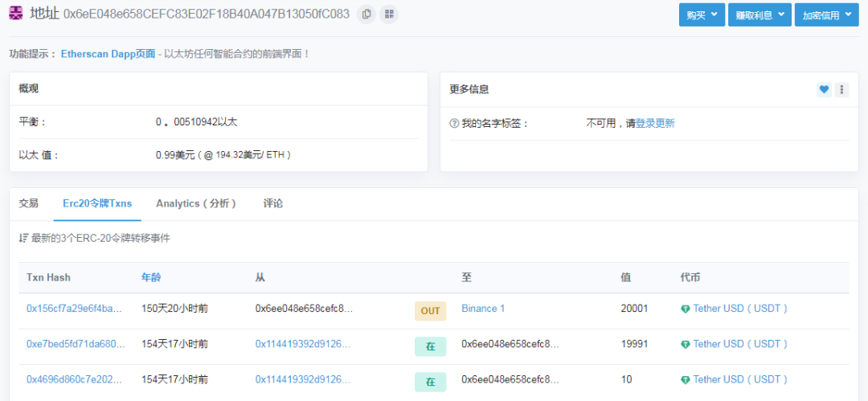Copy the address to clipboard icon
This screenshot has width=868, height=401.
366,14
